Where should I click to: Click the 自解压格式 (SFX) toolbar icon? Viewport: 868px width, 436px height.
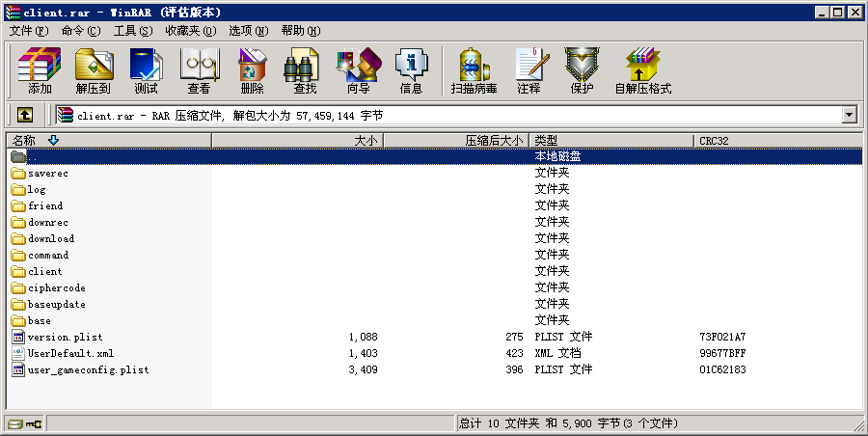(x=642, y=70)
